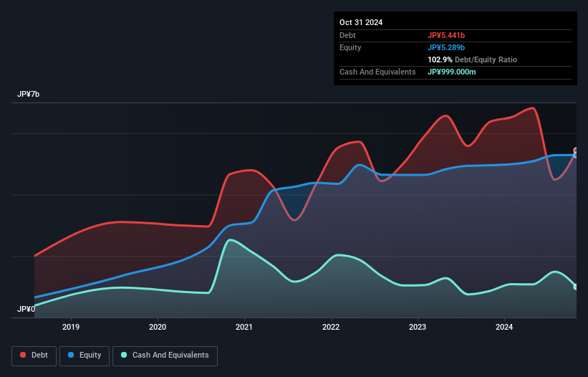Click the JP¥5.289b equity value

[446, 47]
